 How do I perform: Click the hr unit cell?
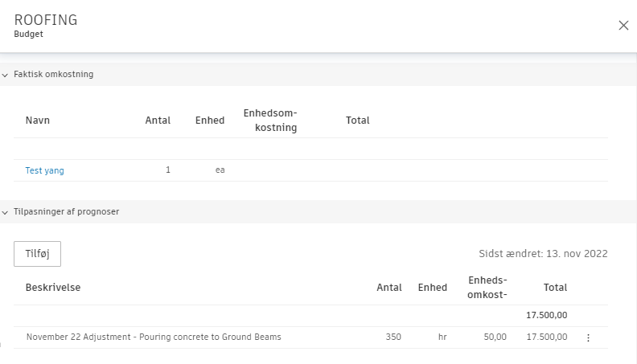coord(442,337)
